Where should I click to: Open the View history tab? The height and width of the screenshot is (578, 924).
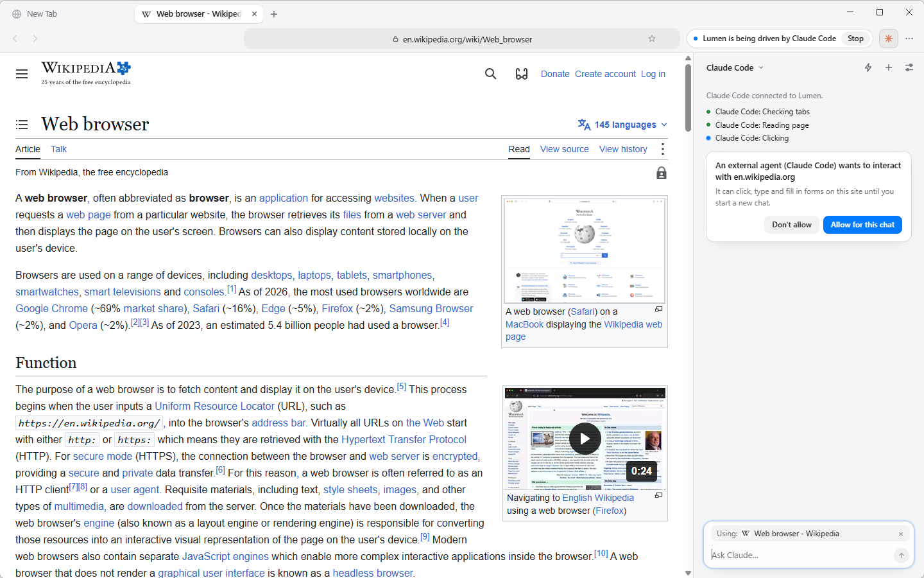coord(623,149)
